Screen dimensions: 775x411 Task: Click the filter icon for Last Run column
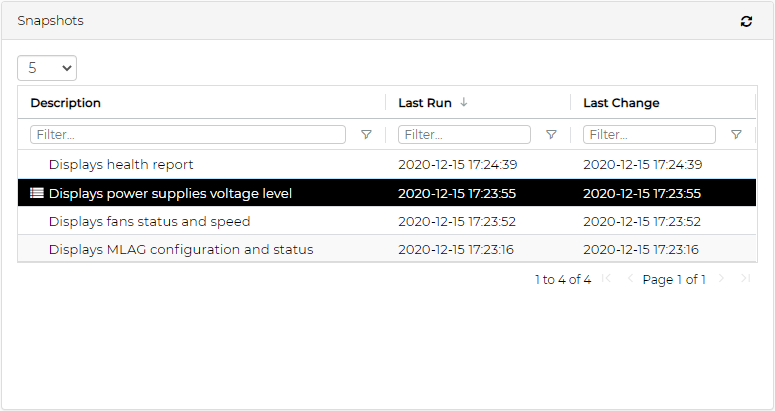551,134
